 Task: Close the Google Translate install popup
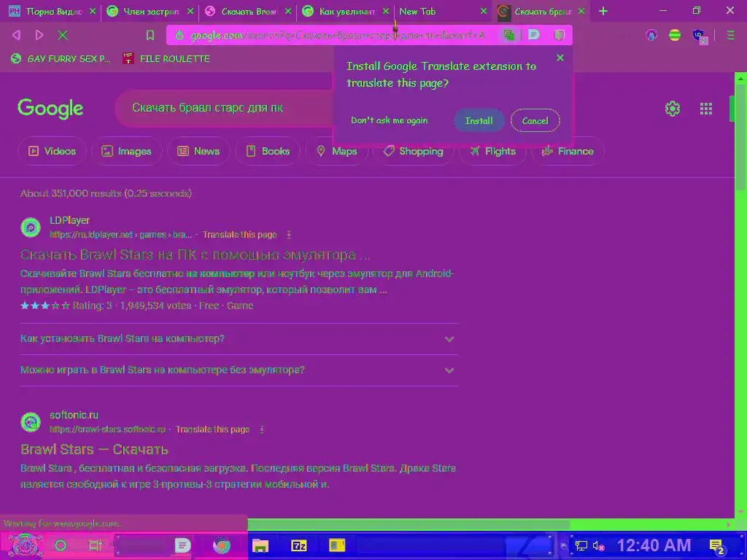click(560, 58)
